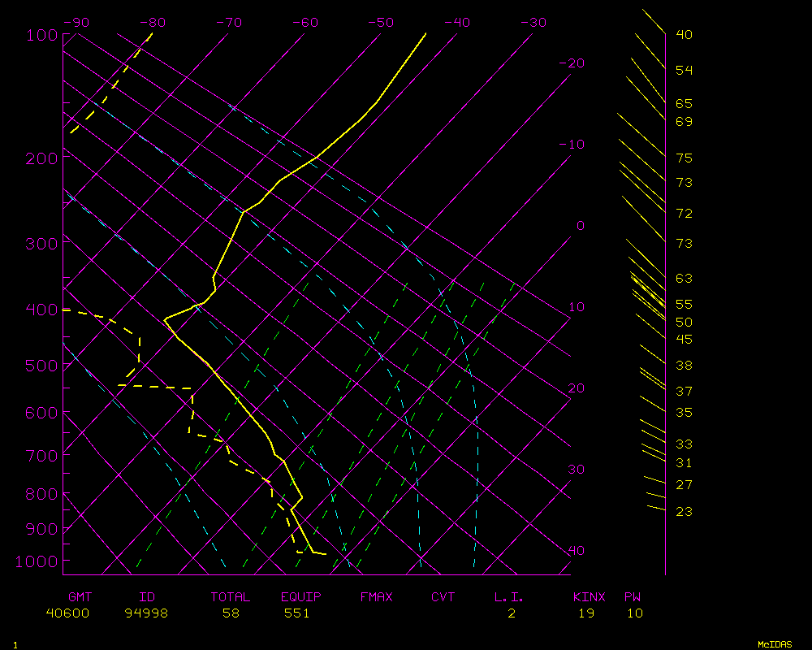The width and height of the screenshot is (812, 650).
Task: Click the wind speed value 23
Action: point(684,512)
